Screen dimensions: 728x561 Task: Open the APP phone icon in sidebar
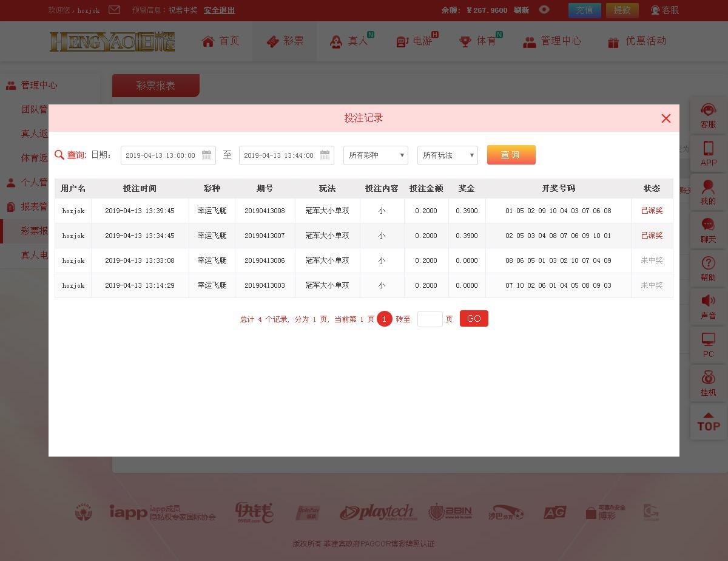[708, 154]
